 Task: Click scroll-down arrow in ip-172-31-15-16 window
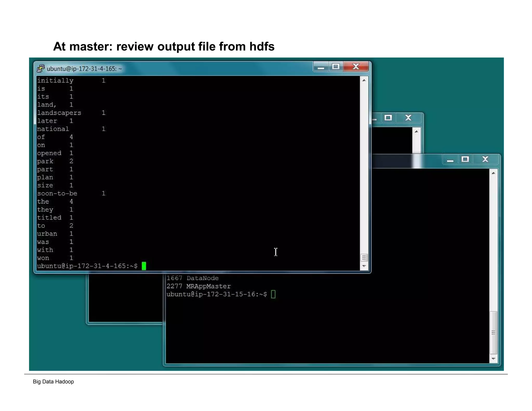point(493,359)
